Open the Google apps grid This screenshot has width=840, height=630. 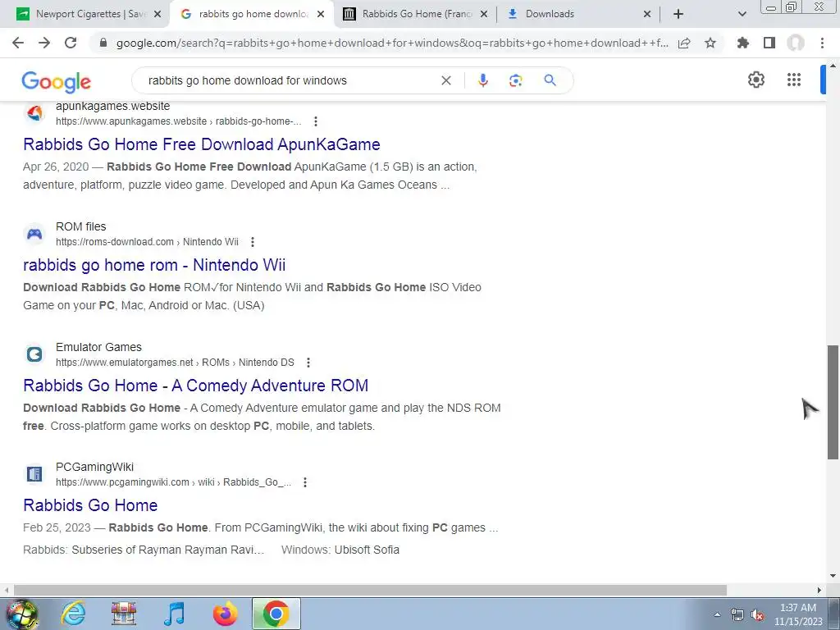tap(794, 80)
